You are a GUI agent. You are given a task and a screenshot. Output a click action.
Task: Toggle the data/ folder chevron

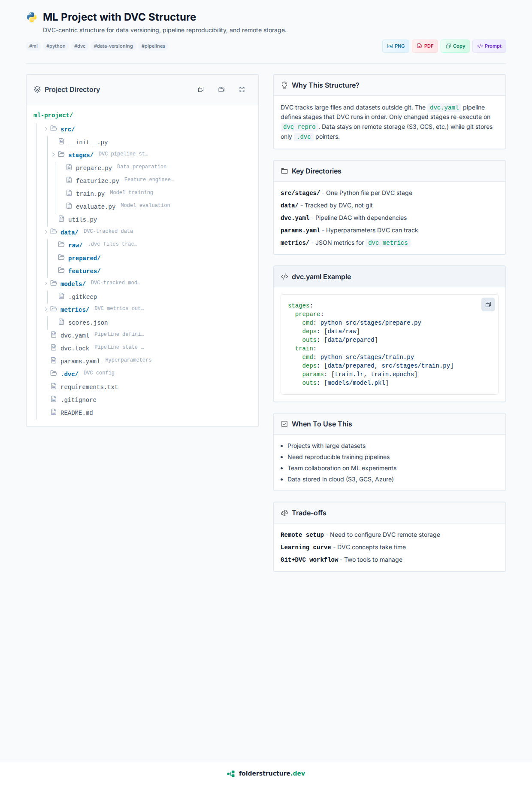click(x=46, y=232)
